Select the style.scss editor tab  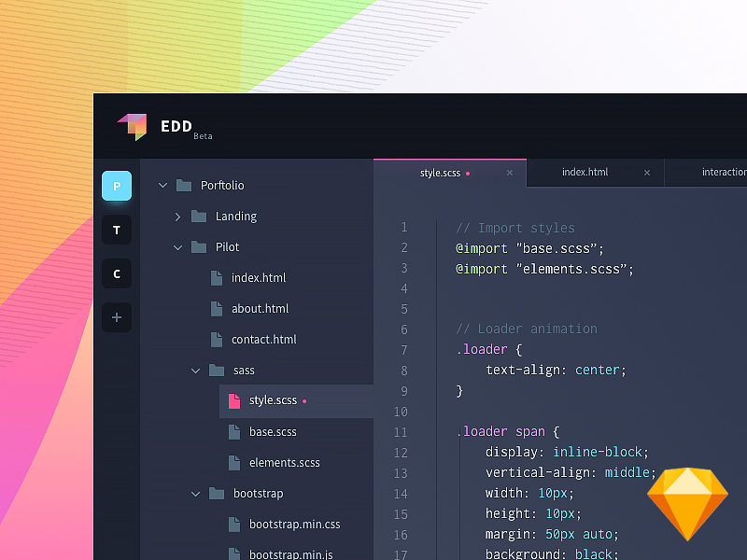pyautogui.click(x=440, y=173)
